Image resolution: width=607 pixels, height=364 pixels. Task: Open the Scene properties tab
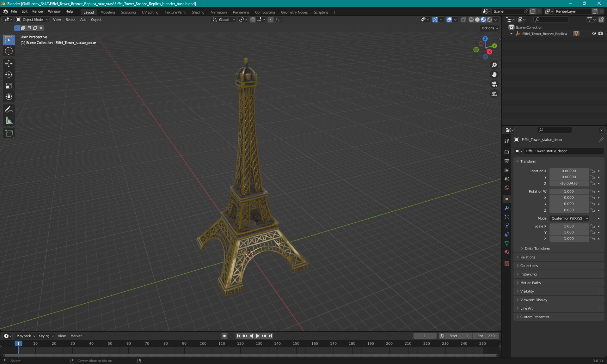tap(507, 179)
